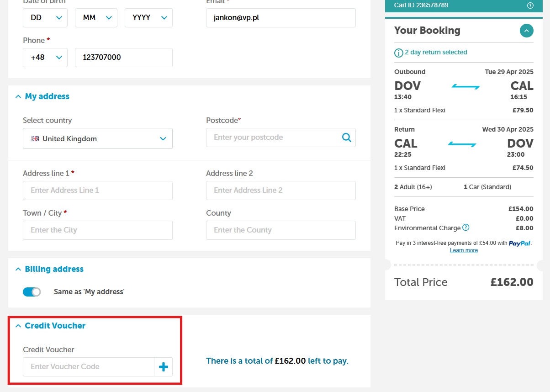Click the Total Price £162.00 amount
The image size is (550, 392).
click(x=512, y=282)
